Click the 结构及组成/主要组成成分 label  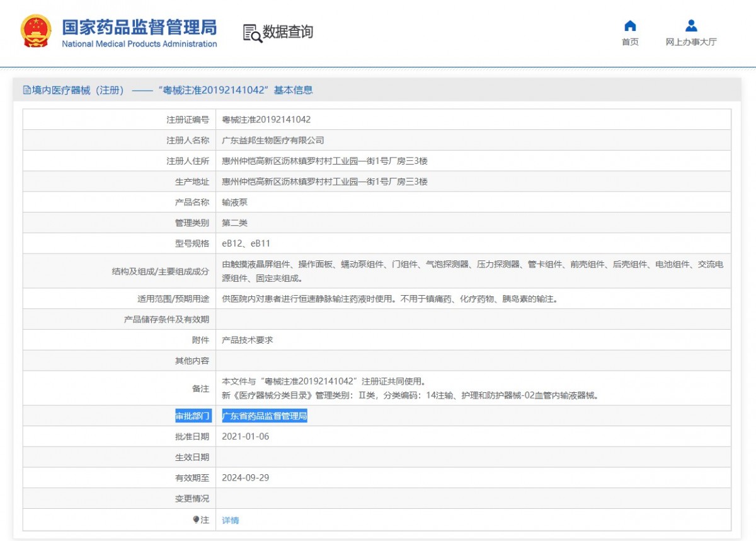(161, 272)
